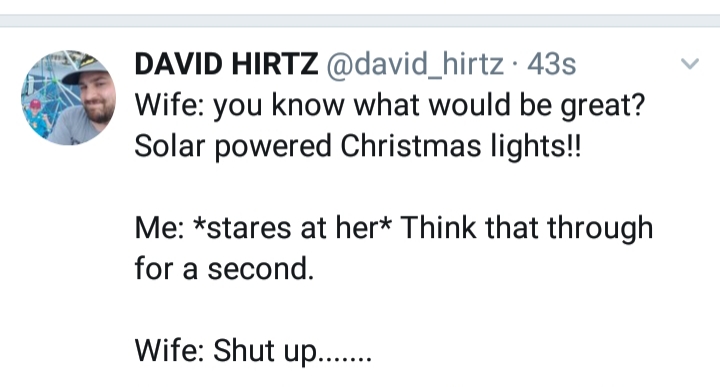This screenshot has width=720, height=387.
Task: Click the trailing dots after "Shut up"
Action: coord(344,359)
